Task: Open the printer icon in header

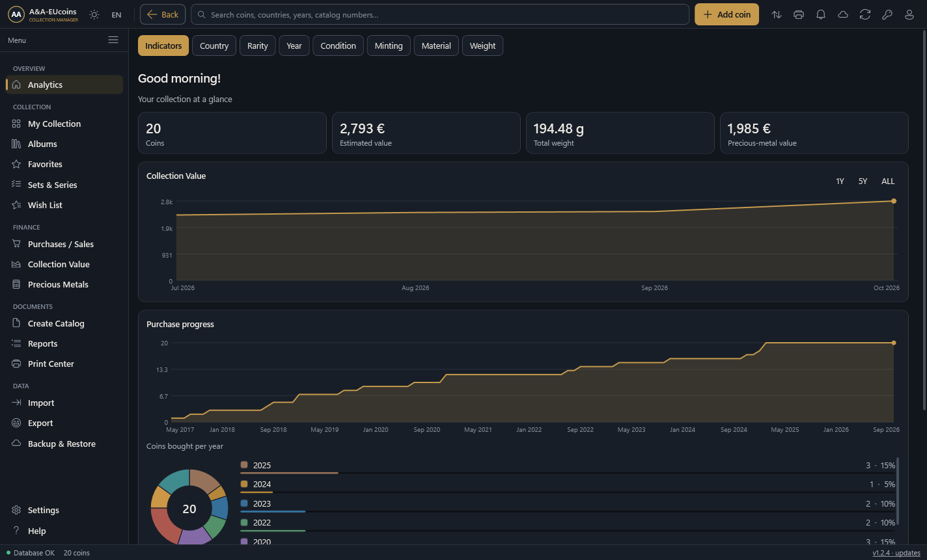Action: [x=799, y=14]
